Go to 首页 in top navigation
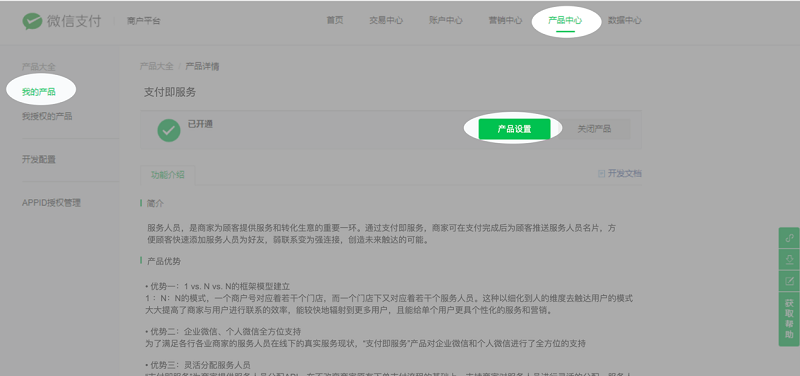 (335, 20)
